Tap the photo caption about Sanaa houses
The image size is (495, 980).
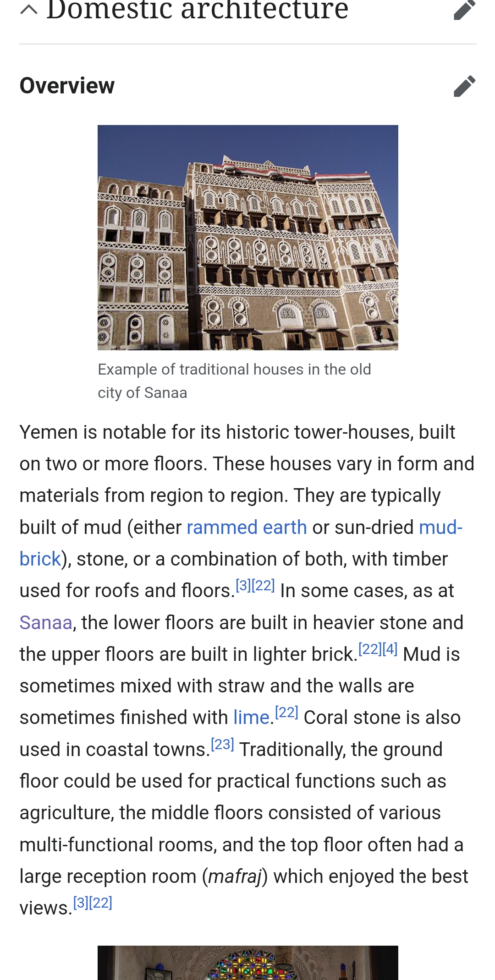(x=234, y=381)
